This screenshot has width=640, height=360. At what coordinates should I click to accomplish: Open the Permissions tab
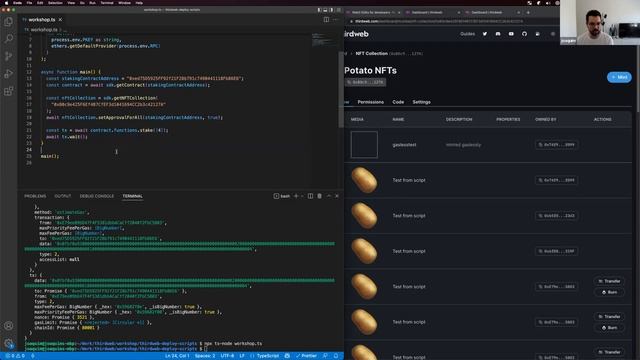(371, 102)
